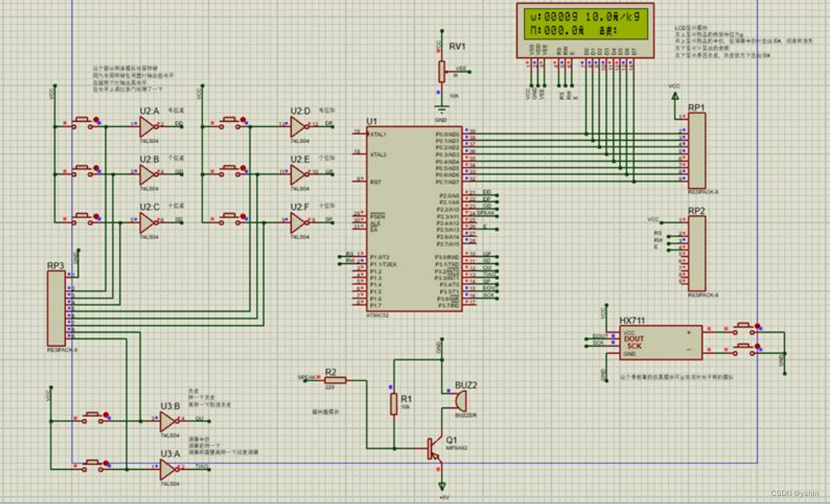Click the AT89C52 part name under U1

[377, 315]
